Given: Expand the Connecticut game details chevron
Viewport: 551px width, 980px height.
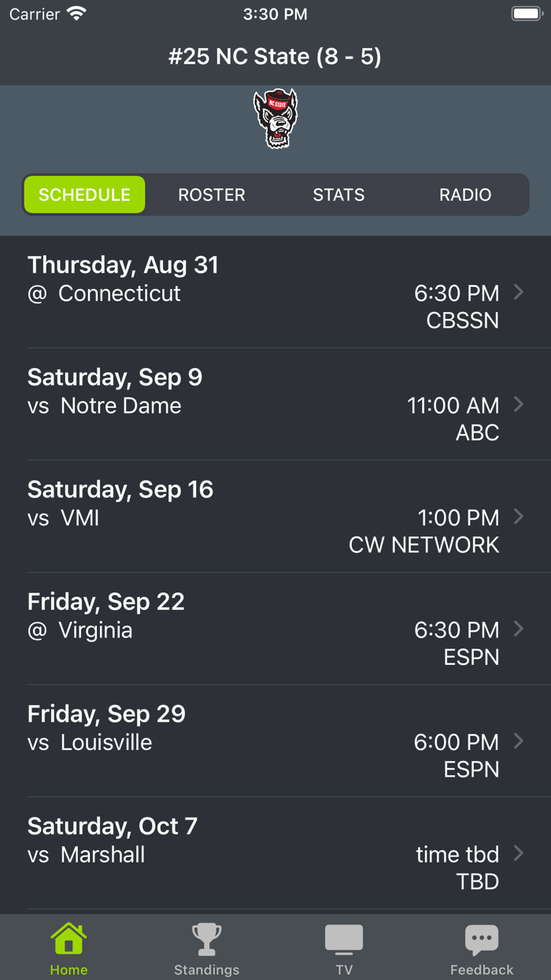Looking at the screenshot, I should pyautogui.click(x=519, y=291).
